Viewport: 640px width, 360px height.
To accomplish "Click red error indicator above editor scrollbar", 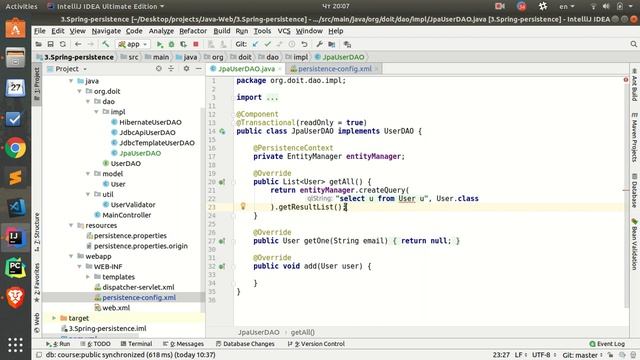I will [x=626, y=80].
